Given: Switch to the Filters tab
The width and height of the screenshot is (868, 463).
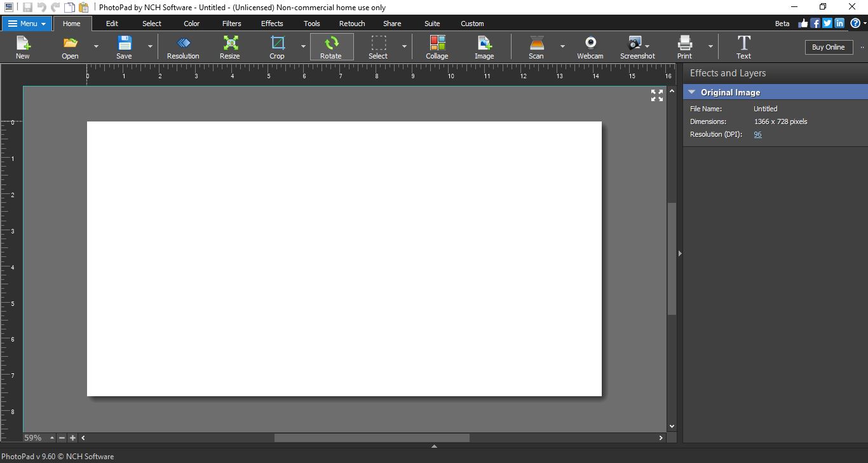Looking at the screenshot, I should pyautogui.click(x=231, y=24).
